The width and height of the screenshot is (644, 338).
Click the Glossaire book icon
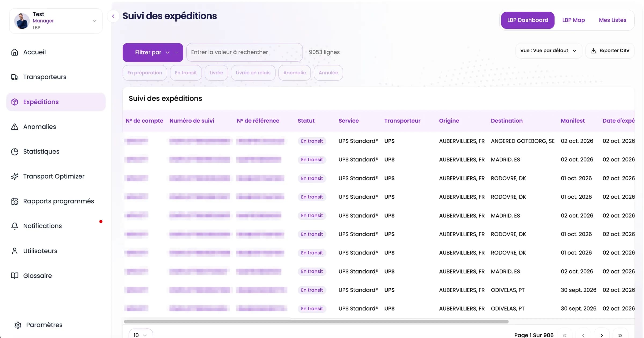(14, 276)
